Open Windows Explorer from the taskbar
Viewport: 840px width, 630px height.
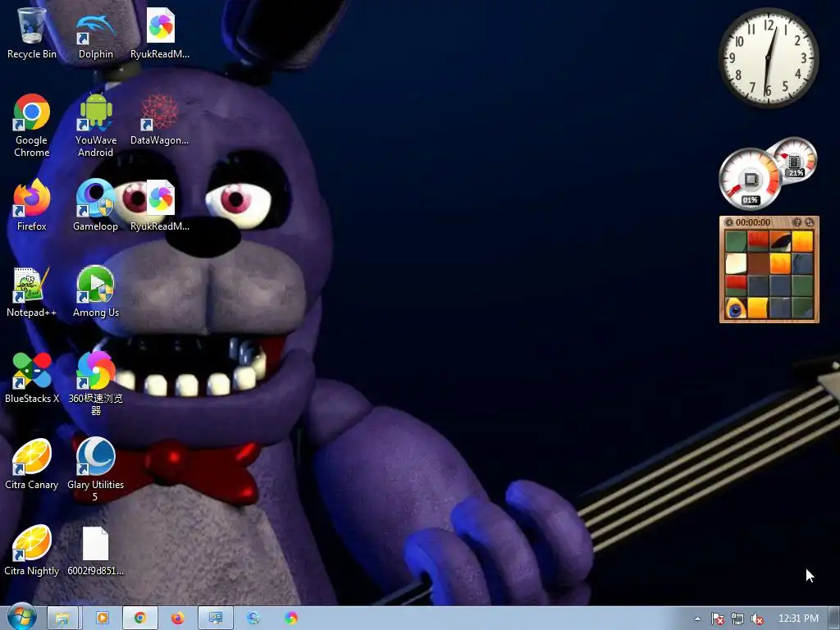(62, 619)
